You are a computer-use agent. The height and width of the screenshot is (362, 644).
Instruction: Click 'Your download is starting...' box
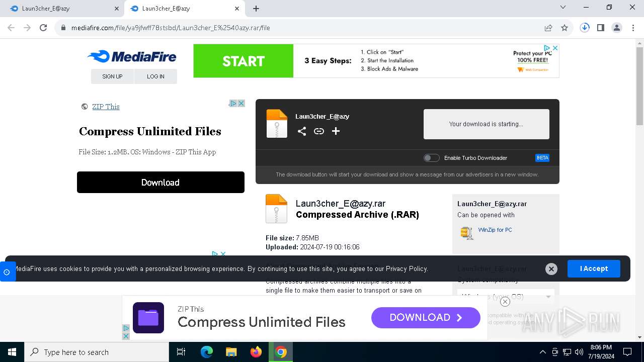[486, 124]
